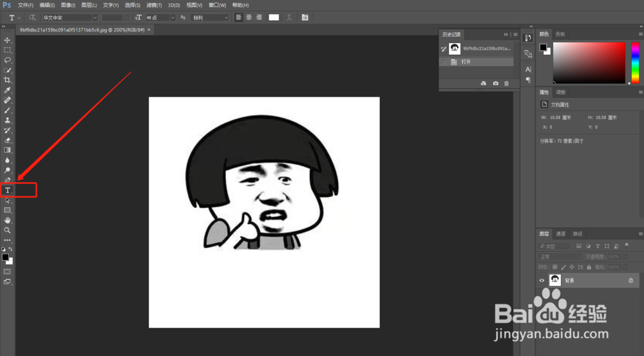Select the Horizontal Type tool

tap(7, 190)
